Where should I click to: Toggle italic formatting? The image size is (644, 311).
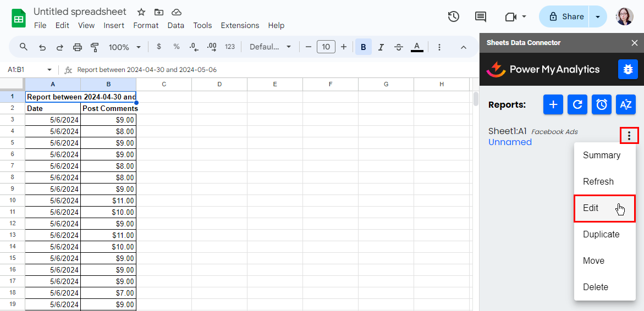point(381,47)
